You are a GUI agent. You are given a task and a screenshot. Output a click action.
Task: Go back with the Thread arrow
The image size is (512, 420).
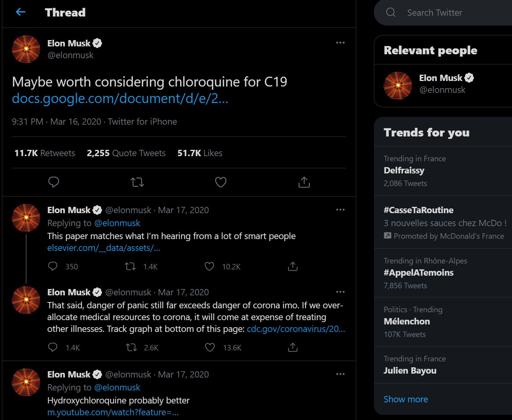[x=20, y=12]
